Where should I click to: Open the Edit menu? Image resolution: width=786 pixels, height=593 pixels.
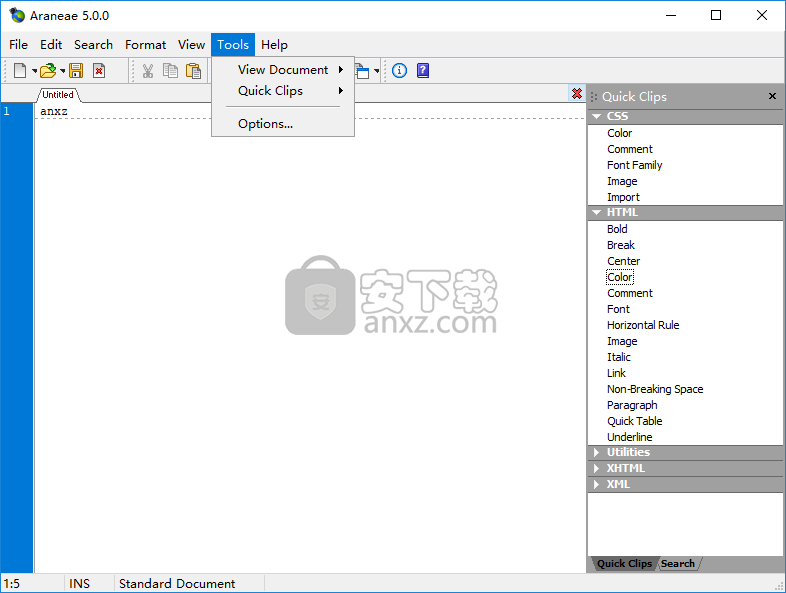(51, 45)
